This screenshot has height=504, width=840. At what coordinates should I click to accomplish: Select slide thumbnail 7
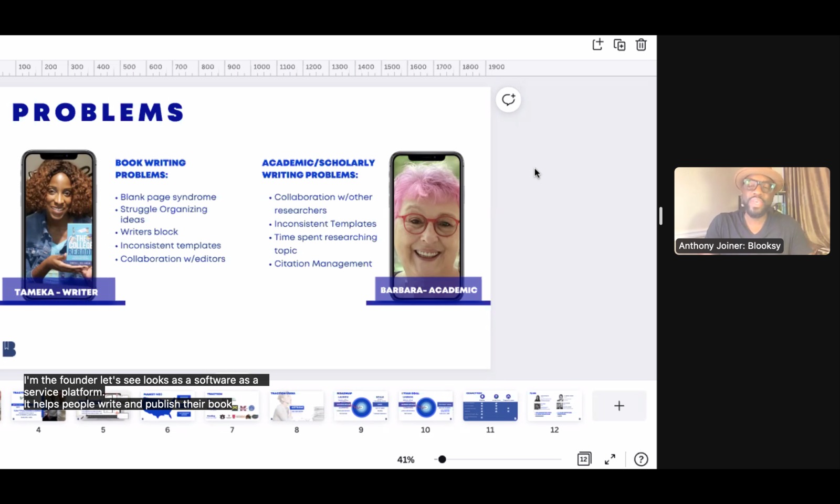pos(232,406)
